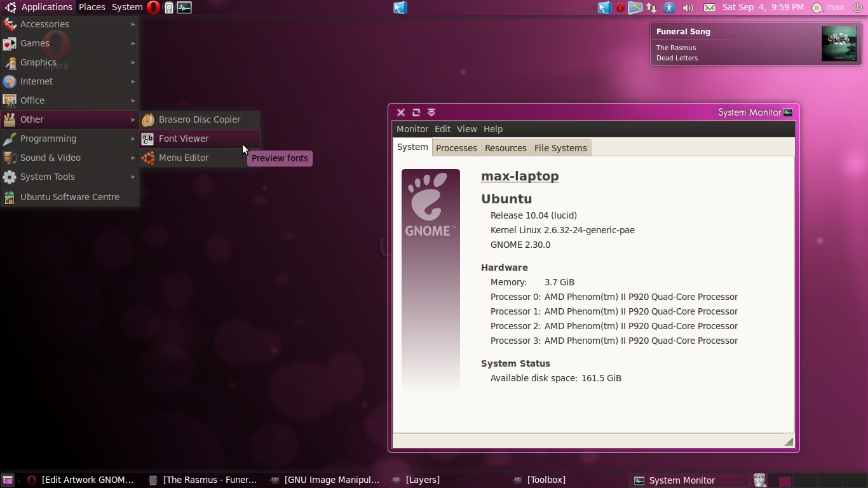Click the System Monitor window resize grip

tap(789, 442)
